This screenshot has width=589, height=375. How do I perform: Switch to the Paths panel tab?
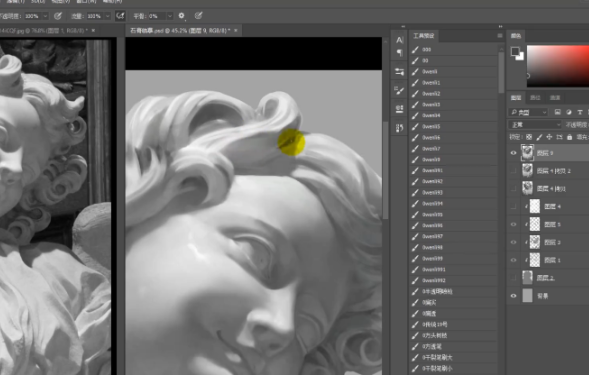(535, 98)
